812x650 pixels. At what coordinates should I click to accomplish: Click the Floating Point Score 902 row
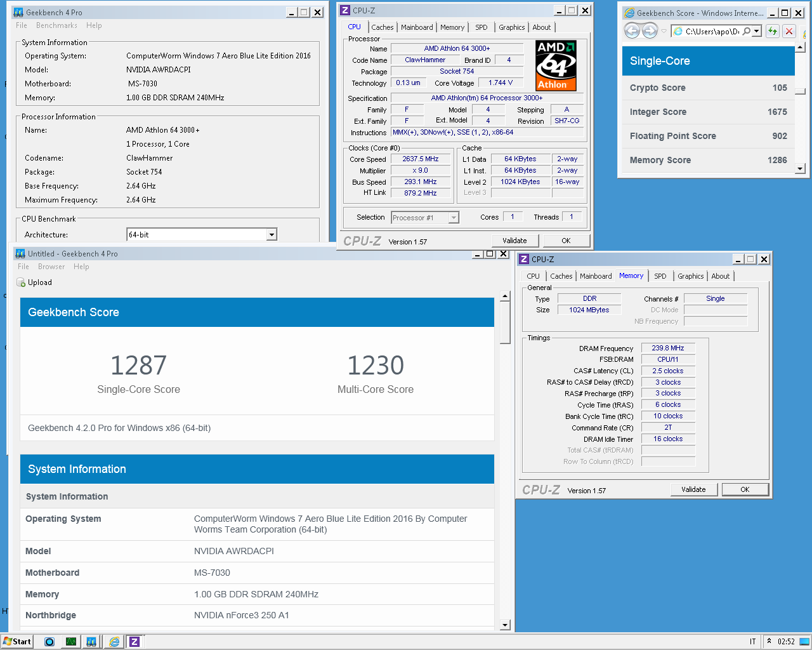709,136
